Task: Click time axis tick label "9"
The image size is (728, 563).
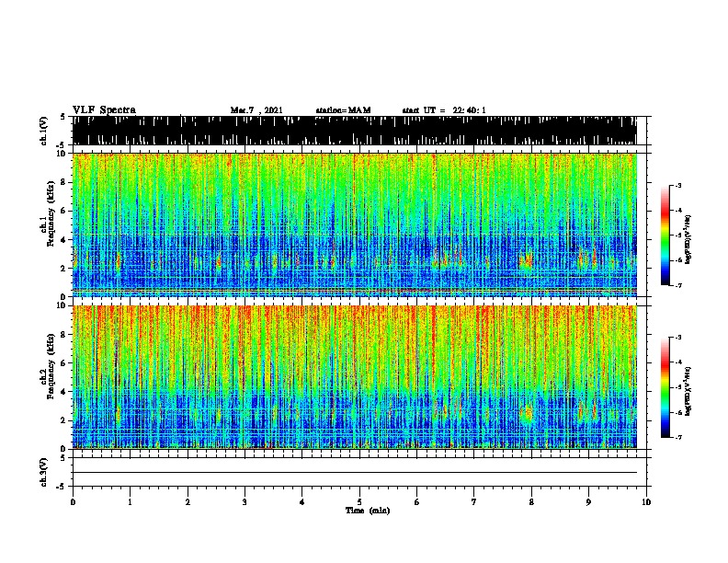Action: pyautogui.click(x=588, y=502)
